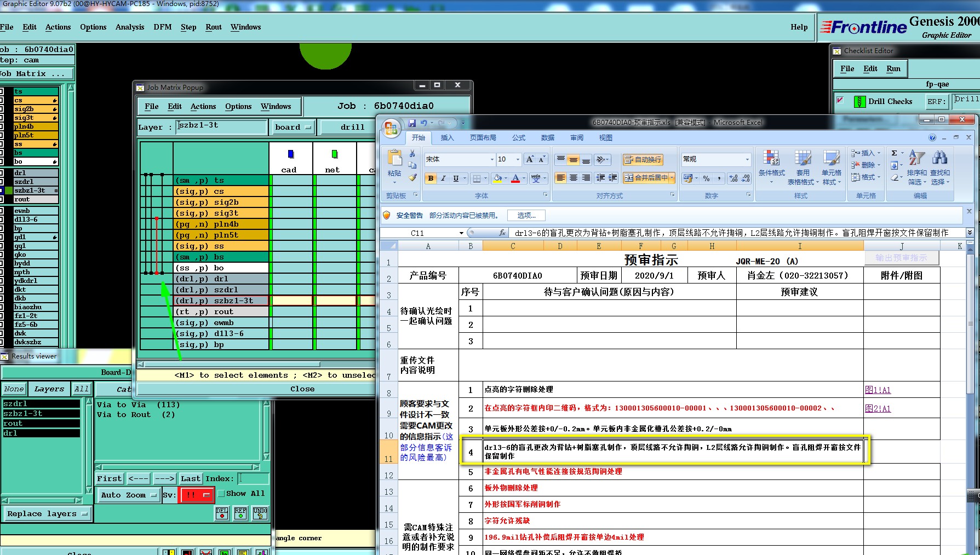Increase font size with the large A icon
Screen dimensions: 980x555
pyautogui.click(x=529, y=159)
